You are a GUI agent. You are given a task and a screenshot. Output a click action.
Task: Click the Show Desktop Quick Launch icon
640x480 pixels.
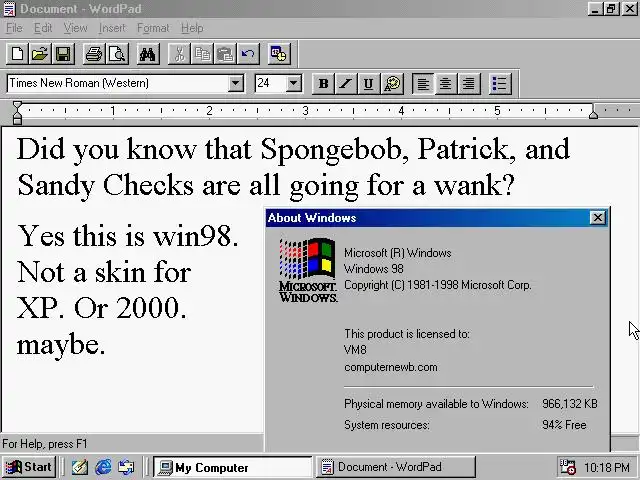click(x=80, y=467)
